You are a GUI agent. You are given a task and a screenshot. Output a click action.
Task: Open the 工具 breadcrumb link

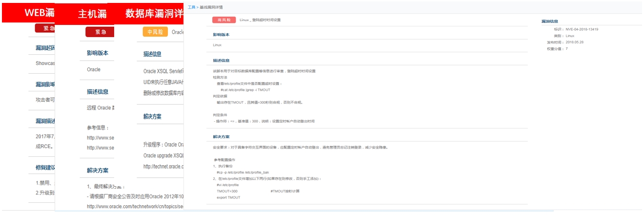tap(191, 7)
